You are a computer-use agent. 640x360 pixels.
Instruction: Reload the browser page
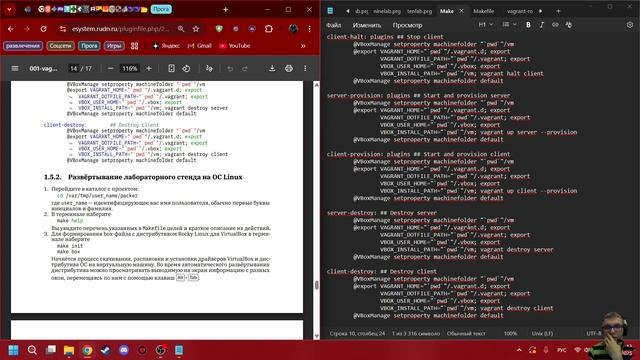coord(44,29)
